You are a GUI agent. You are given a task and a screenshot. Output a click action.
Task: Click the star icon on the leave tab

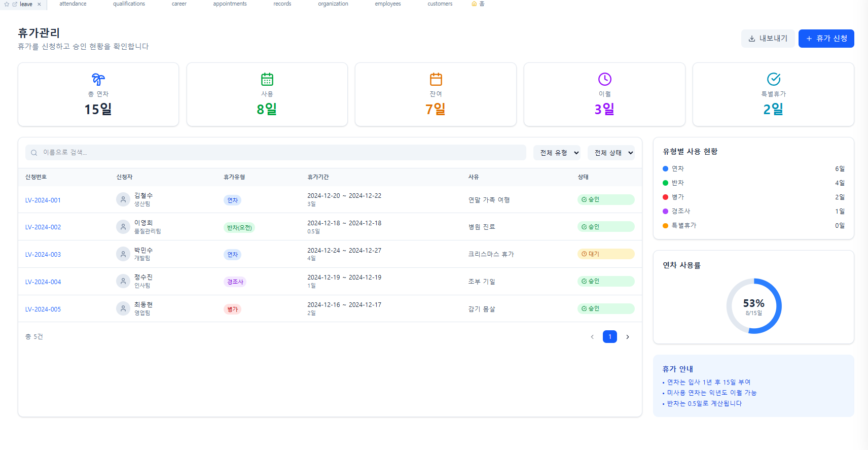pyautogui.click(x=7, y=4)
